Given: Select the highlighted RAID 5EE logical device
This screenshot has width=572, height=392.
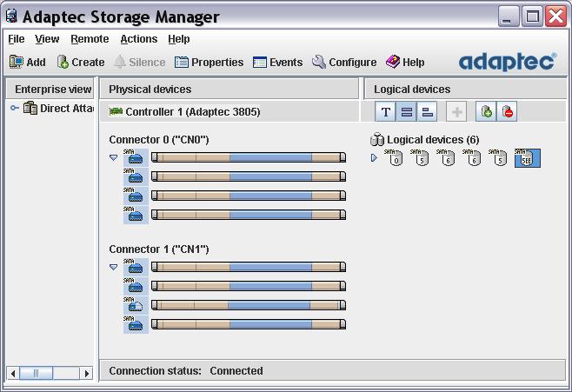Looking at the screenshot, I should 528,158.
